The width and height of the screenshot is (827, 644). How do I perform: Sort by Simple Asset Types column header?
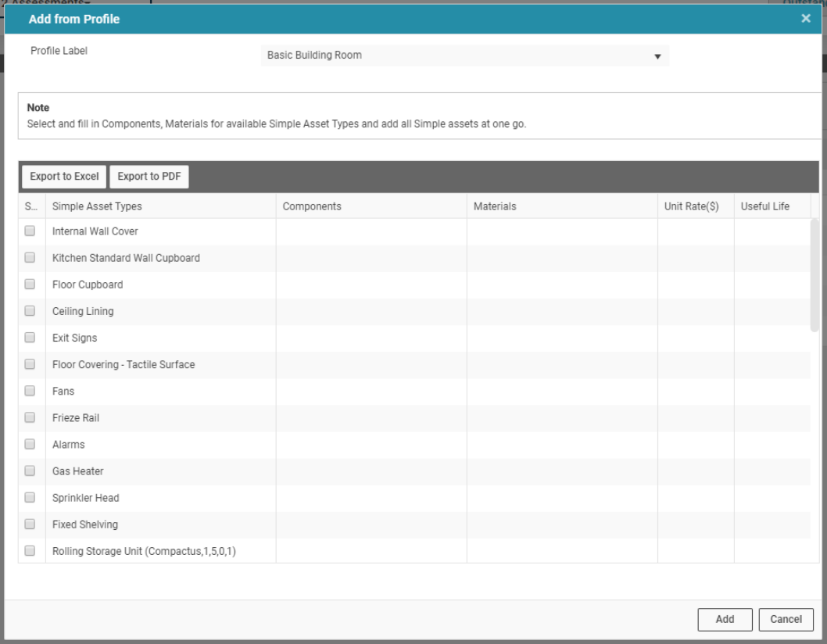pos(97,206)
